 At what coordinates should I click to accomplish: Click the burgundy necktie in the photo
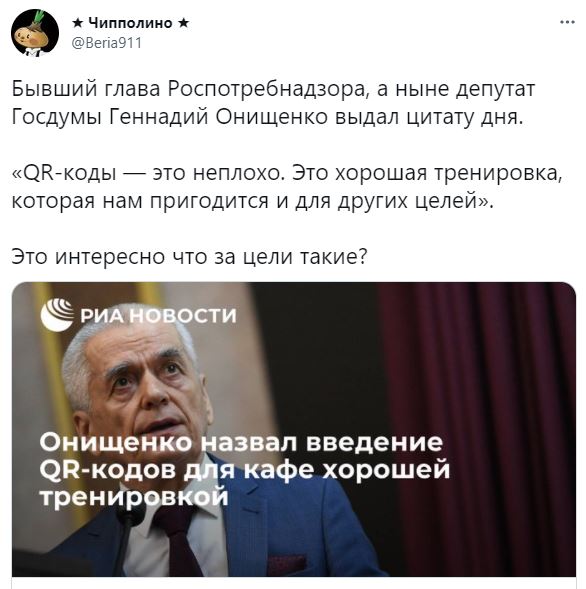click(177, 541)
